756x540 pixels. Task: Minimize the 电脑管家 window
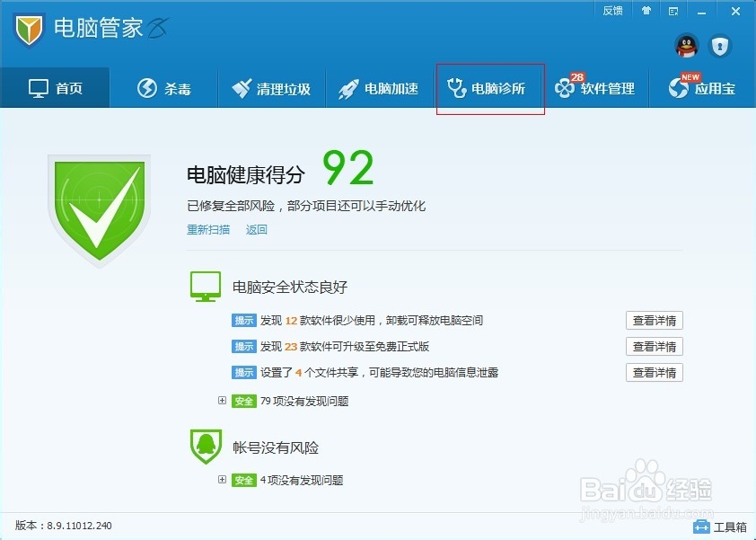(701, 12)
